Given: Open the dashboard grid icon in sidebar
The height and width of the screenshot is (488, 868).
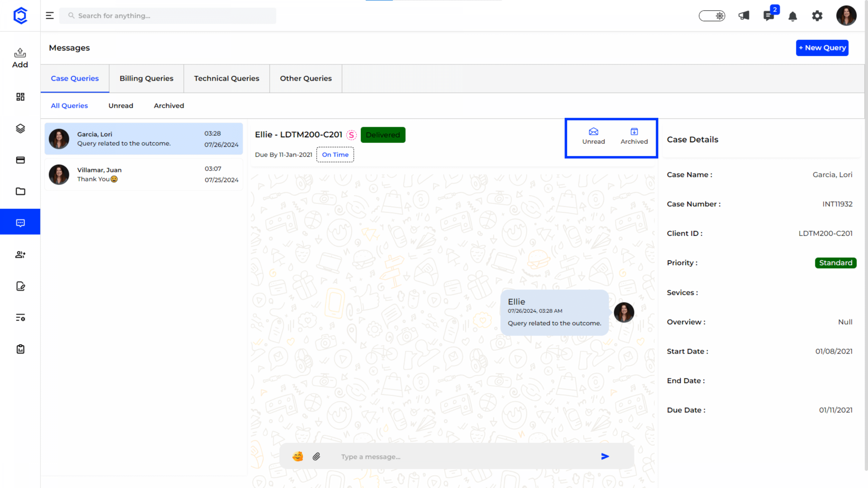Looking at the screenshot, I should [x=20, y=97].
